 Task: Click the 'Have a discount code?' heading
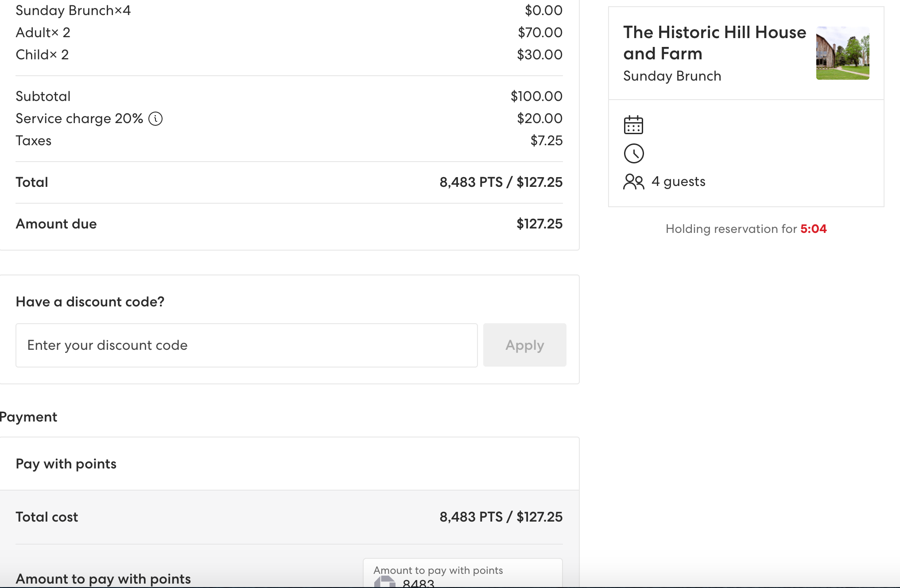[90, 302]
